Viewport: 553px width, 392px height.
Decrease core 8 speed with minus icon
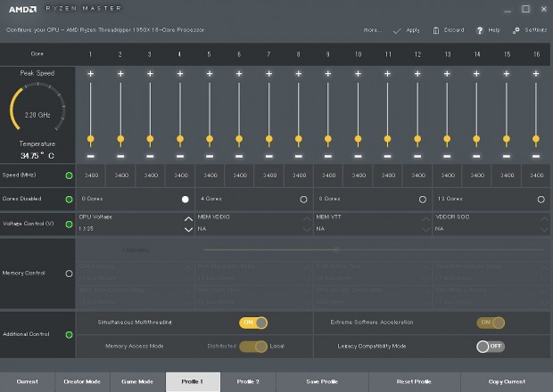[x=299, y=156]
